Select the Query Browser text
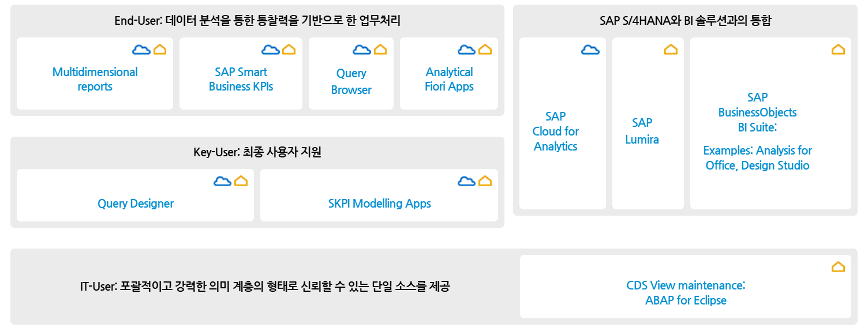Viewport: 868px width, 331px height. click(x=351, y=81)
